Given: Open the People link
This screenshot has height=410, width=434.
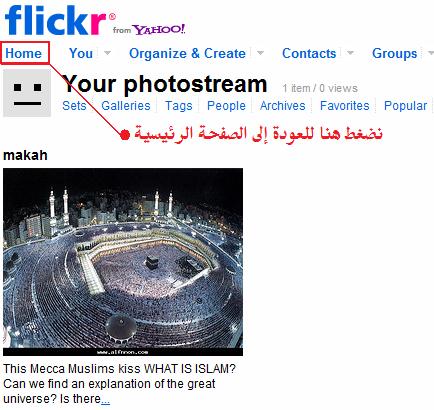Looking at the screenshot, I should (x=226, y=106).
